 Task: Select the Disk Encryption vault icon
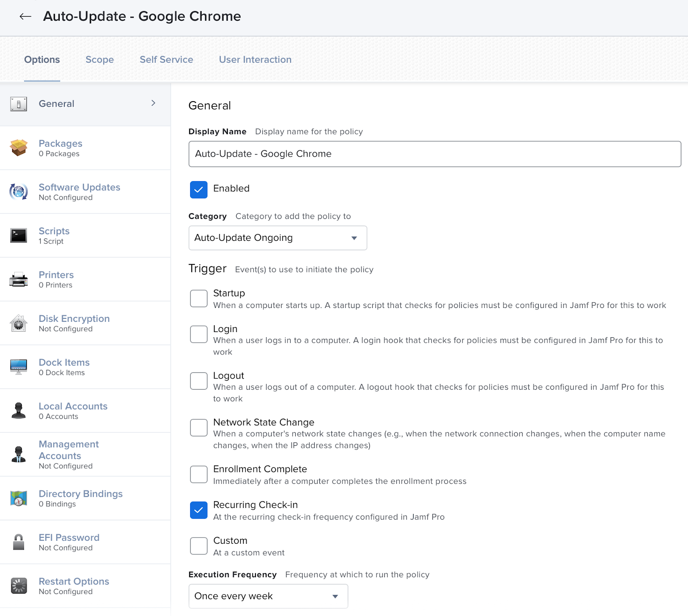[18, 323]
